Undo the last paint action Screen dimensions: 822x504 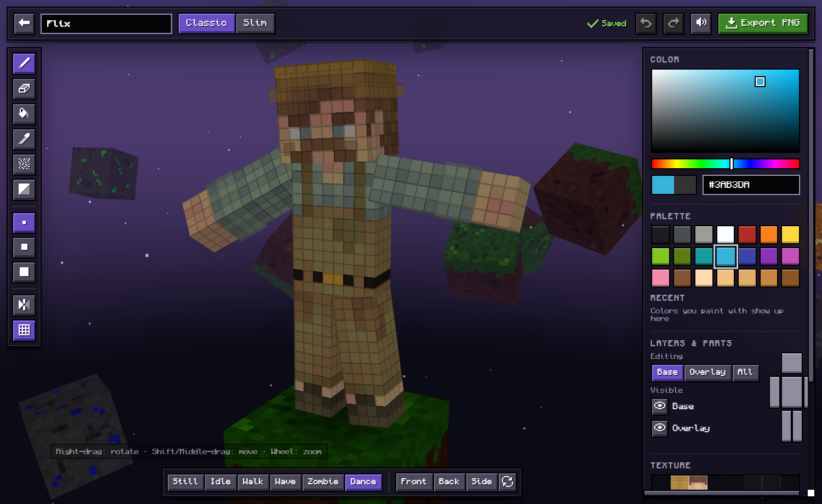pos(646,23)
